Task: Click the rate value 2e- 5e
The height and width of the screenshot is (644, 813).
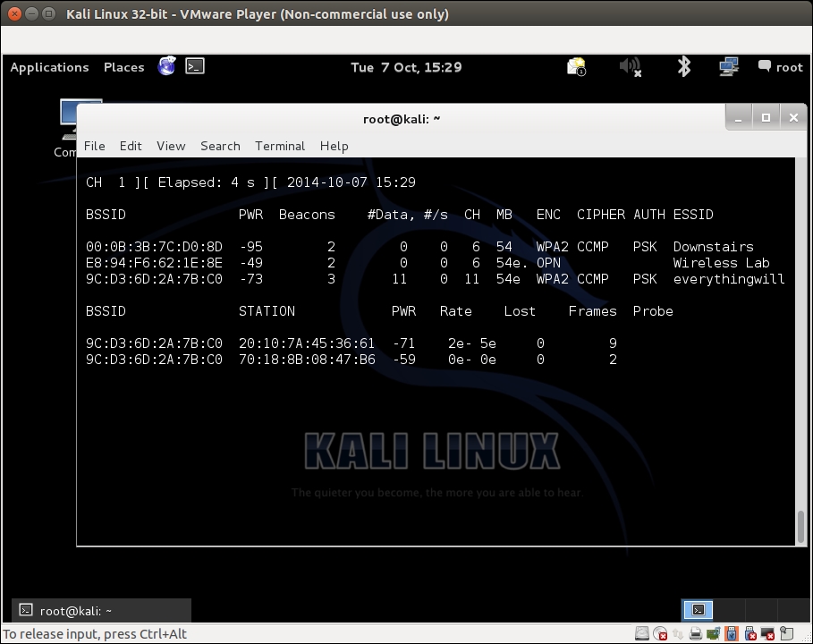Action: click(472, 343)
